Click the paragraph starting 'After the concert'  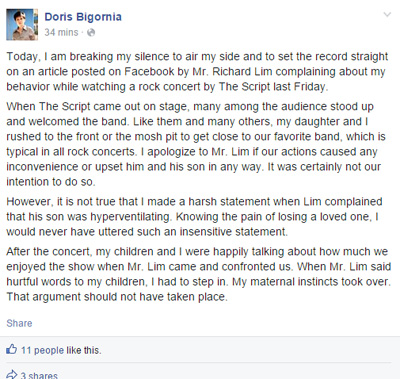pyautogui.click(x=199, y=274)
